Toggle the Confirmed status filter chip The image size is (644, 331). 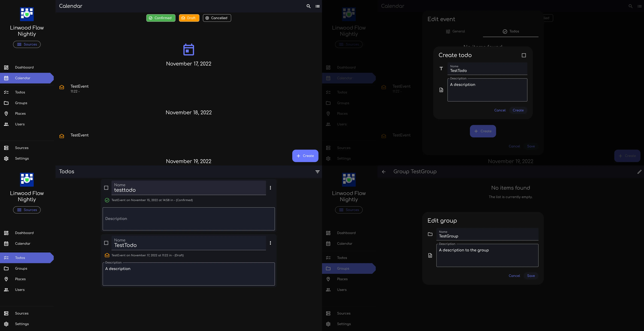click(x=161, y=18)
